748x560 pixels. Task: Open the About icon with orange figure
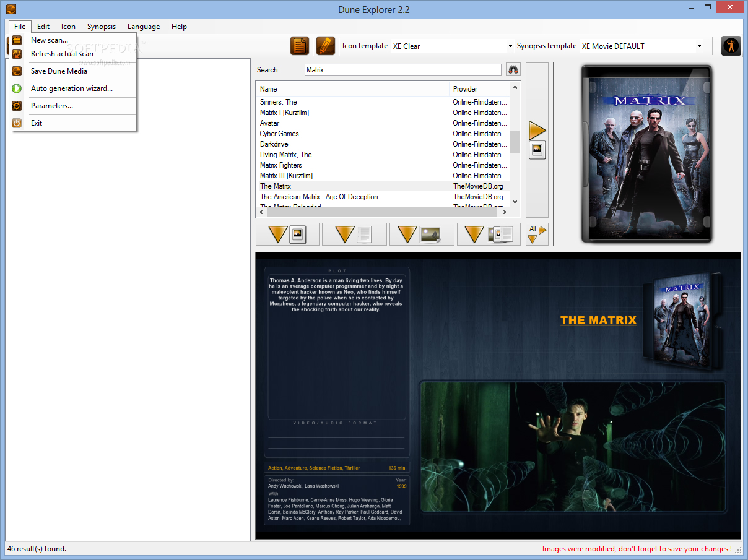point(731,46)
